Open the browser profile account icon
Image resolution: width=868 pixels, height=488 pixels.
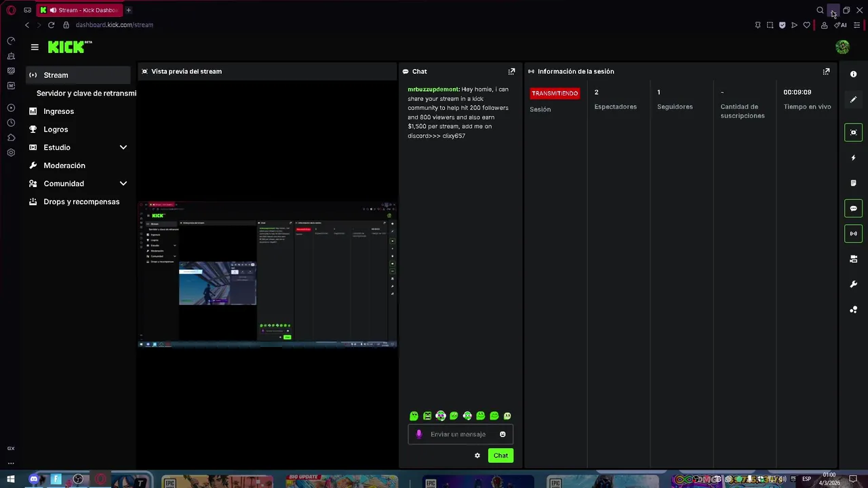(824, 25)
